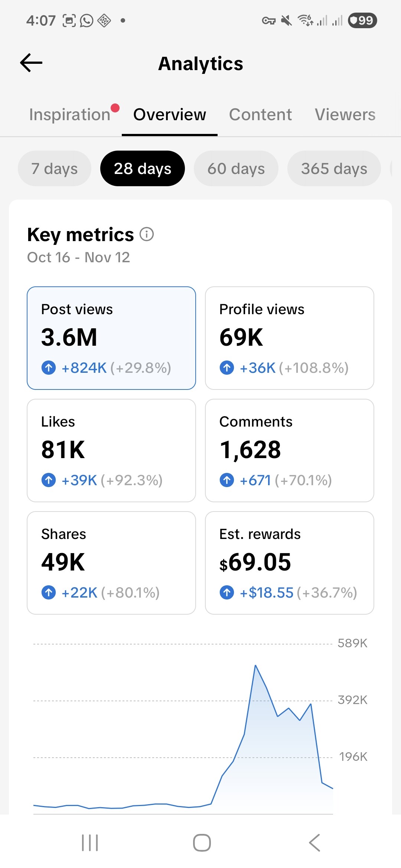The image size is (401, 868).
Task: Select the 7 days time range
Action: tap(55, 168)
